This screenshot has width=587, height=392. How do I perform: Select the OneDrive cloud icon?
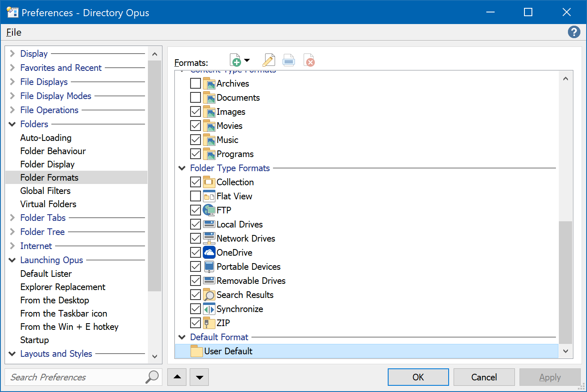point(209,252)
